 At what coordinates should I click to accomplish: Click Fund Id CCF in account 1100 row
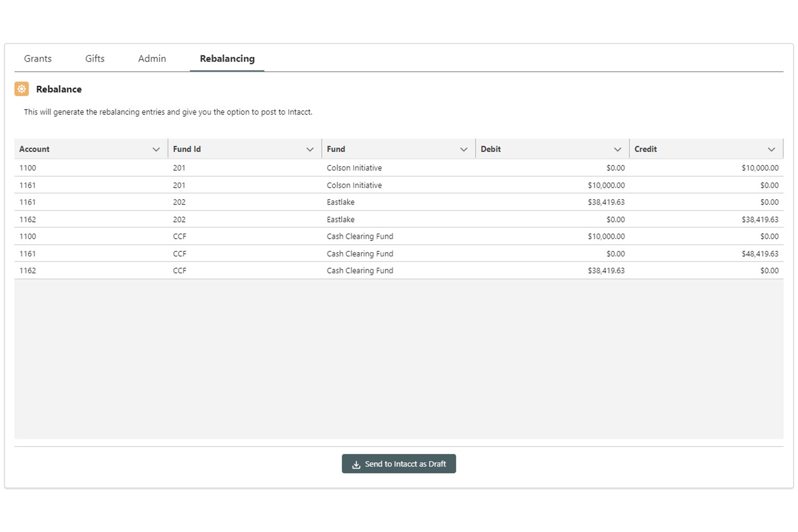180,236
